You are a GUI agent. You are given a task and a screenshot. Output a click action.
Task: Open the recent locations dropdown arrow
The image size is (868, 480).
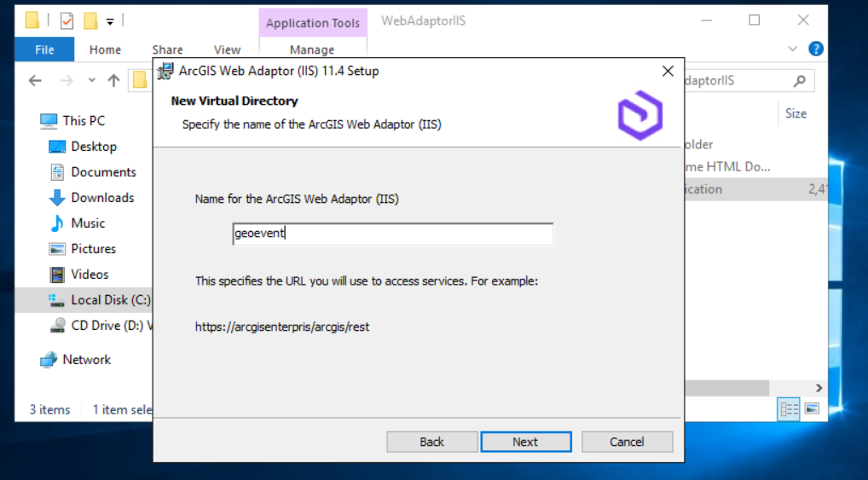pos(91,81)
